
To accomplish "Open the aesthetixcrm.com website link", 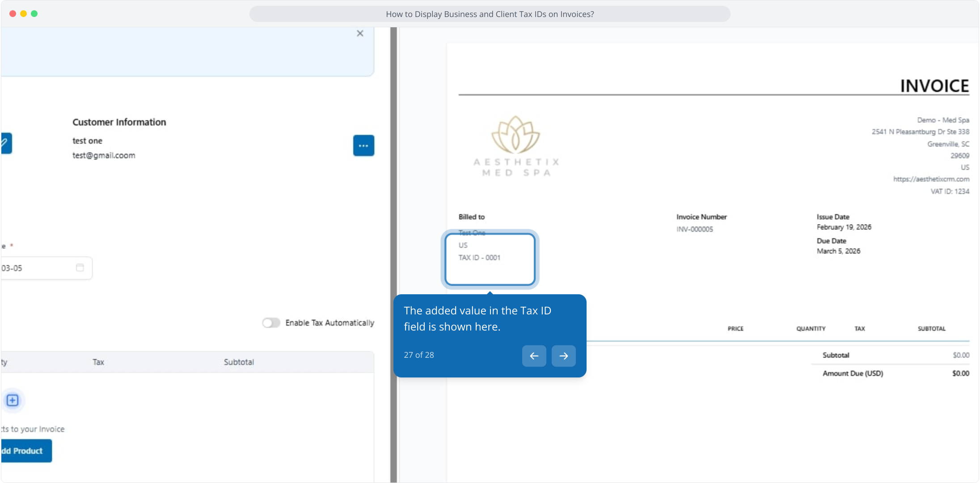I will pos(931,179).
